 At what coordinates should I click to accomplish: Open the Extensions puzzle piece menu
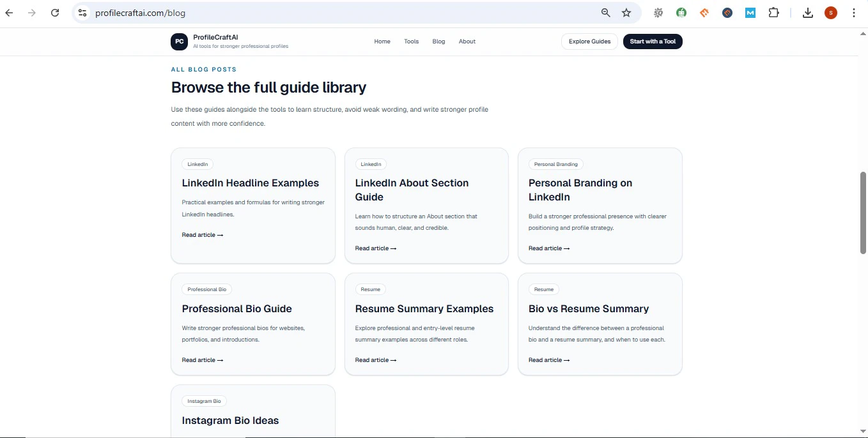[x=773, y=13]
